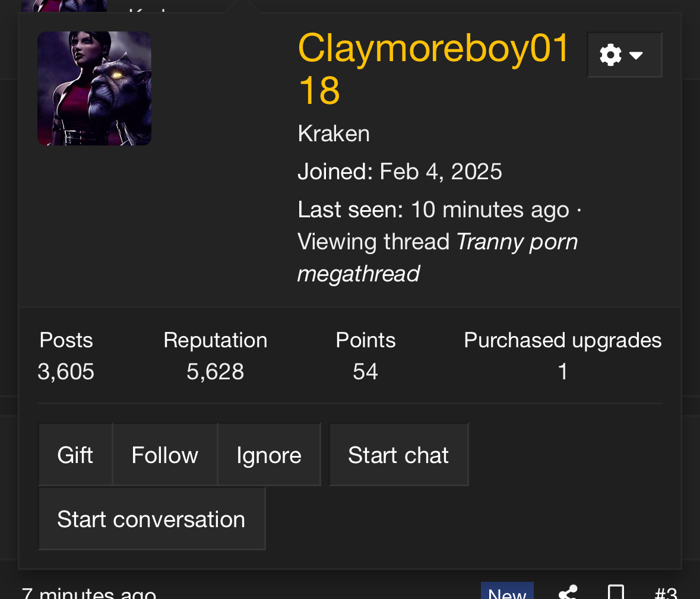Screen dimensions: 700x599
Task: Open the Points value 54
Action: (365, 372)
